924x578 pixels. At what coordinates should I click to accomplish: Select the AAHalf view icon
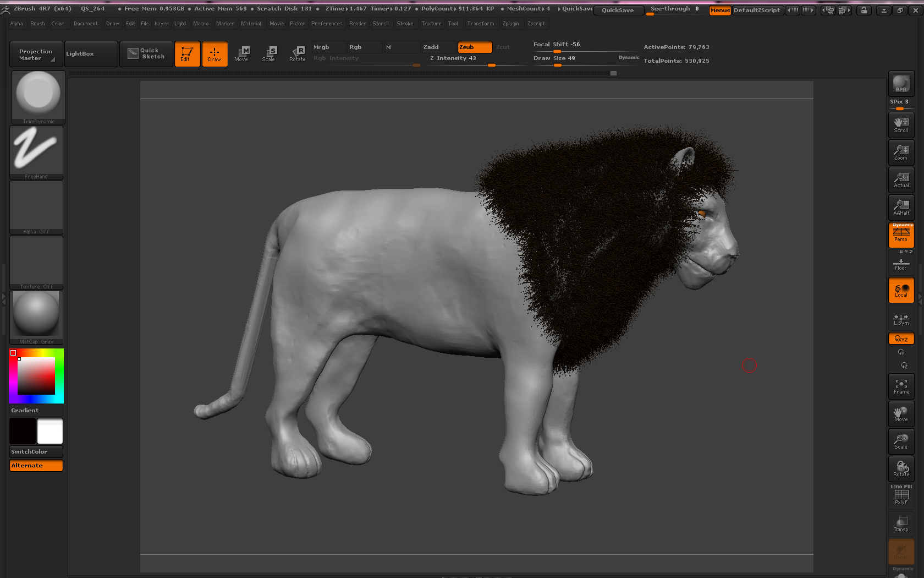click(901, 208)
